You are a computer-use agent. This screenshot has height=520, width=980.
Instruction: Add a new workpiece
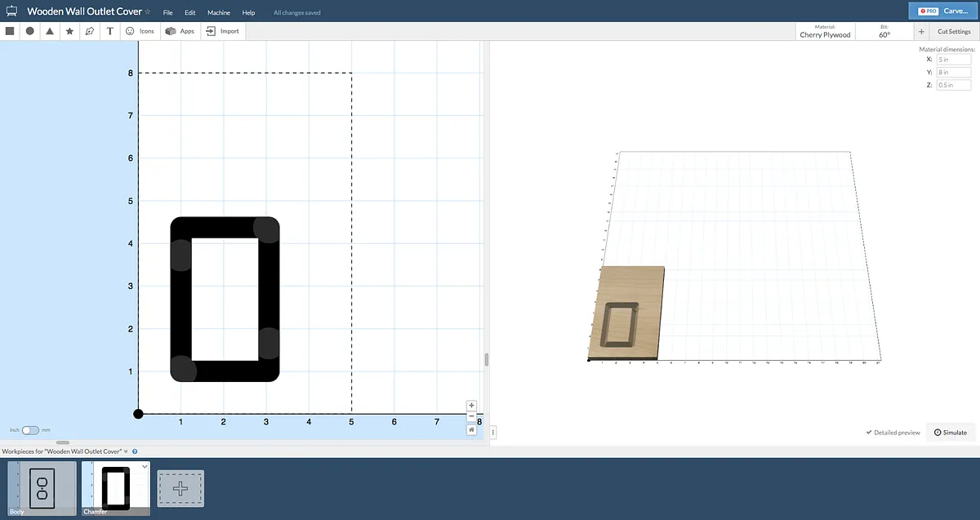(x=180, y=487)
